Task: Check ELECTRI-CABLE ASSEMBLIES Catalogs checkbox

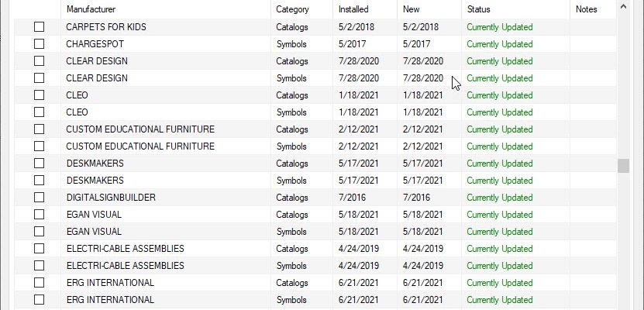Action: click(39, 249)
